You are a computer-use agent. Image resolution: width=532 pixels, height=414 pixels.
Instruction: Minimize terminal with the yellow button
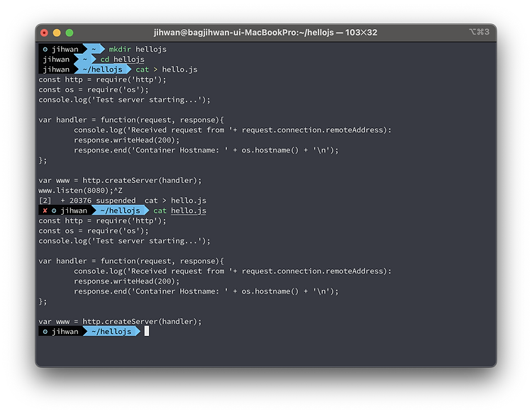point(57,33)
